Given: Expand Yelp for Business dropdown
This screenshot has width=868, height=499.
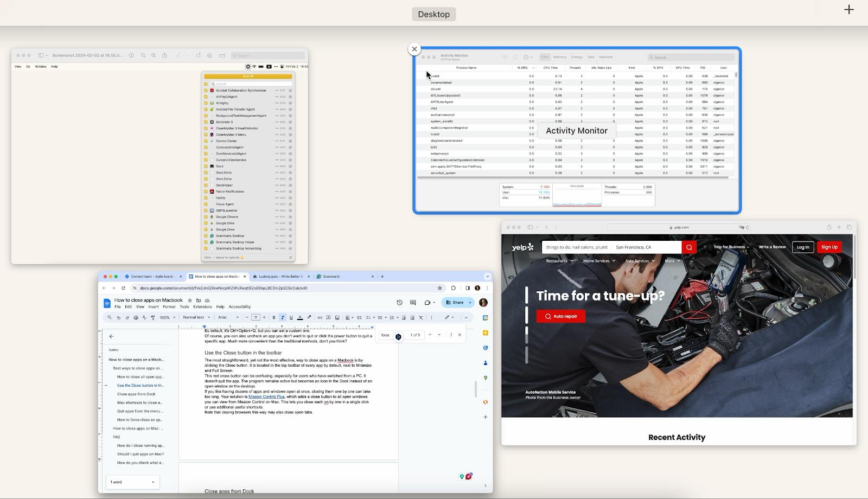Looking at the screenshot, I should [731, 247].
